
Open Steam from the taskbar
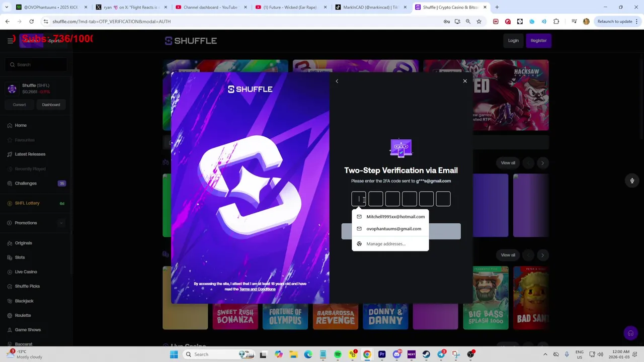(x=426, y=354)
